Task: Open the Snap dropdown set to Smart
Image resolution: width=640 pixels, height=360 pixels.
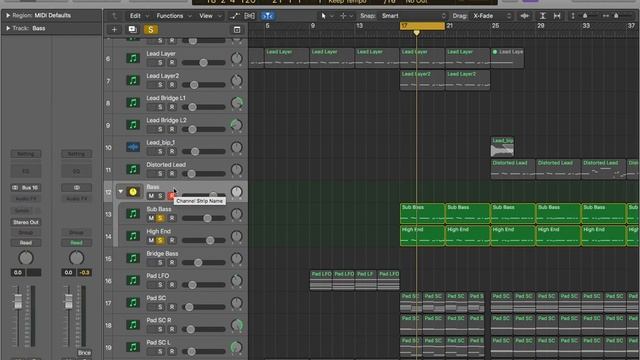Action: (413, 16)
